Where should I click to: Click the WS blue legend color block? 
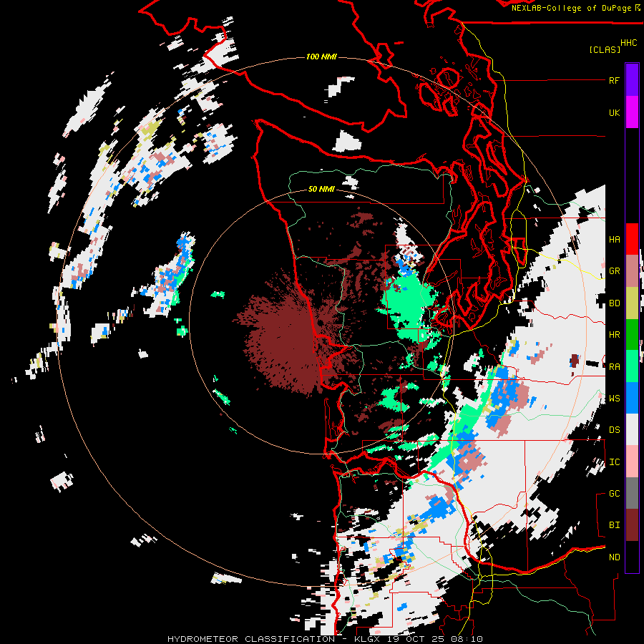[632, 398]
